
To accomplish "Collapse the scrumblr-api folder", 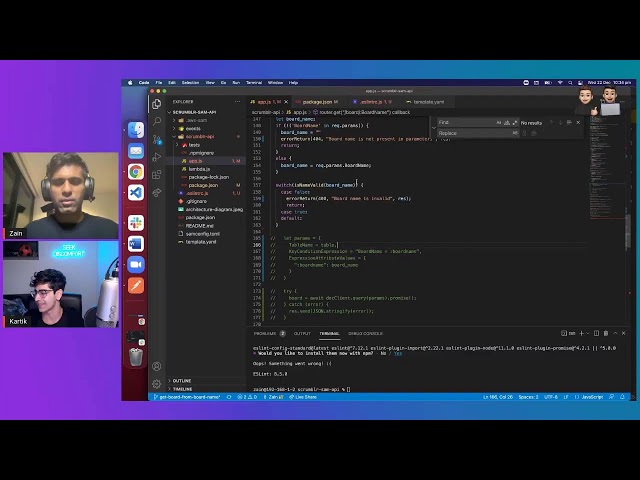I will (x=174, y=137).
